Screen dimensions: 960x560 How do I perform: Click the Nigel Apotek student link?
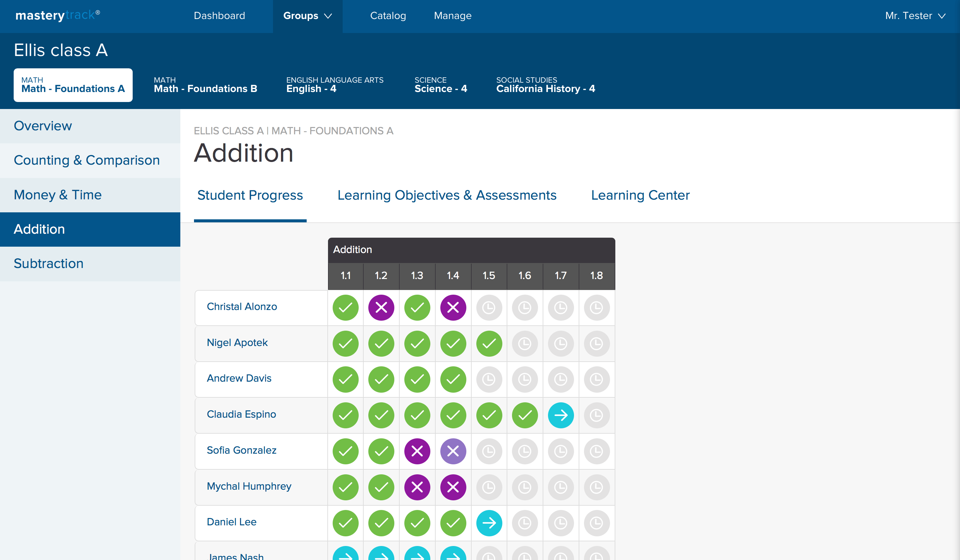click(x=237, y=342)
